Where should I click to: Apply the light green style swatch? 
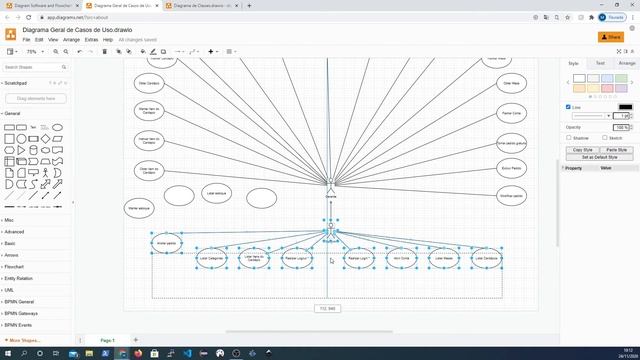click(x=621, y=78)
